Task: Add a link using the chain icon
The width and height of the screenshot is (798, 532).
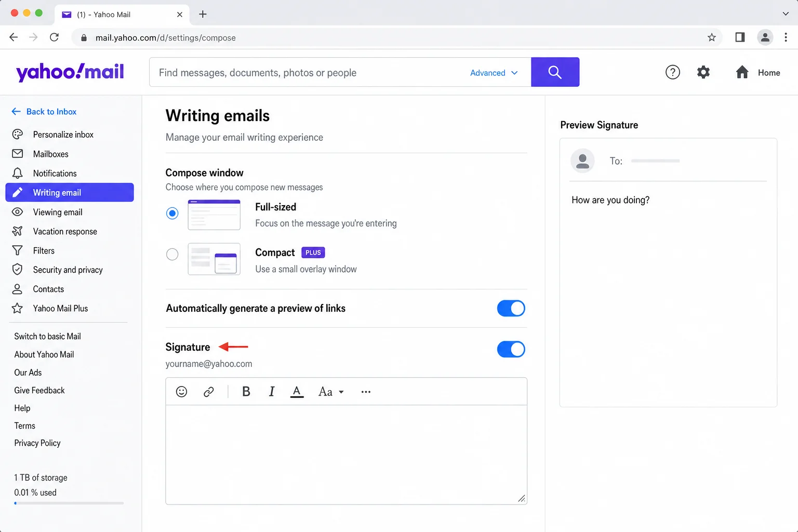Action: (x=209, y=392)
